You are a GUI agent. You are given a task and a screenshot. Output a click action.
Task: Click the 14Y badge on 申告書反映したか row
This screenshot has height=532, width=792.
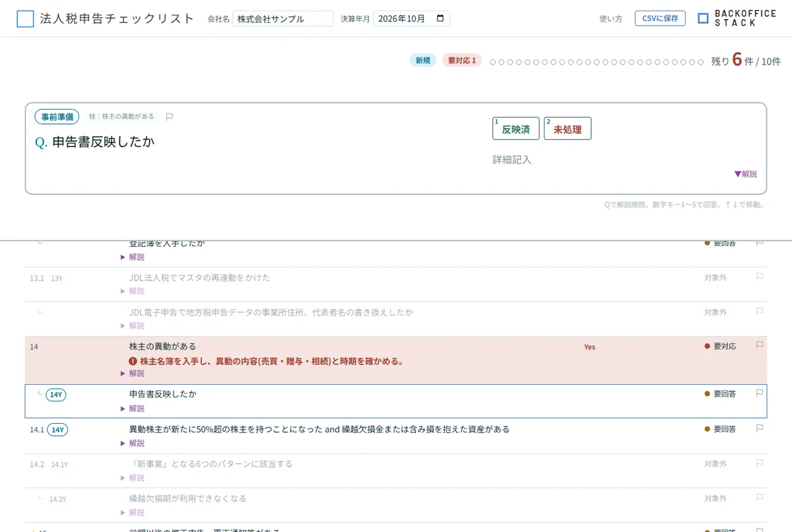click(x=56, y=395)
